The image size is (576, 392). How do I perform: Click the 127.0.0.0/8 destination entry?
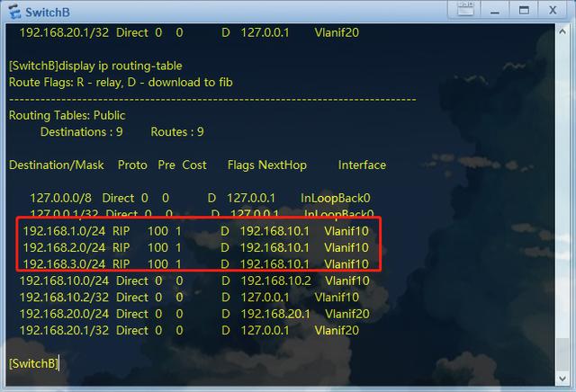click(60, 198)
